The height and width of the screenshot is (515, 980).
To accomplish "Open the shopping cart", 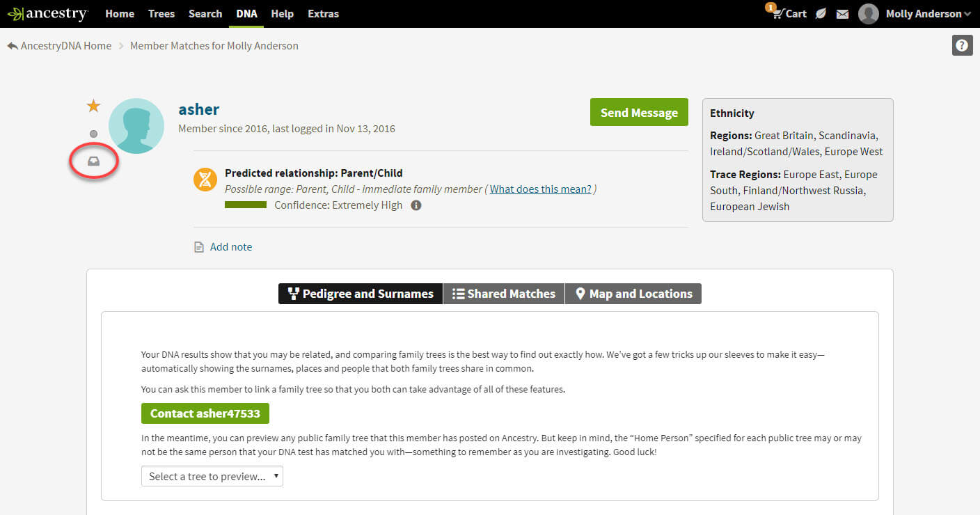I will coord(788,13).
